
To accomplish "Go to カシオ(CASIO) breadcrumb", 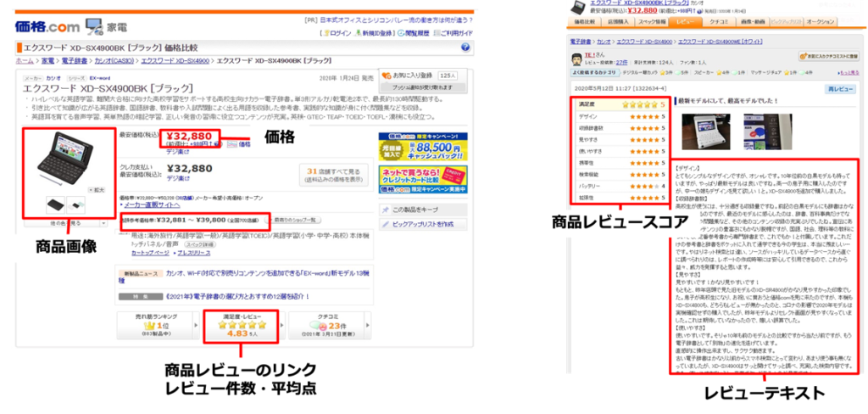I will pyautogui.click(x=114, y=60).
